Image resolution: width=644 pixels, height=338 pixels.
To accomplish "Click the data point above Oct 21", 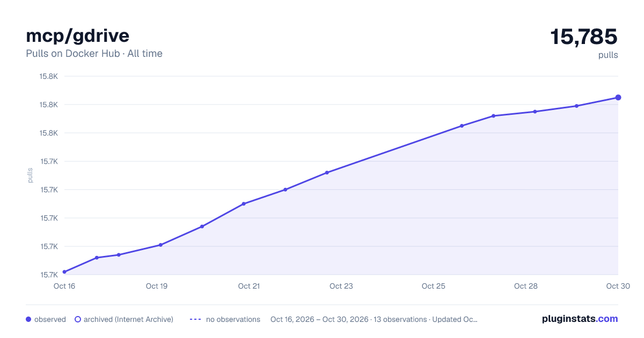I will (244, 204).
